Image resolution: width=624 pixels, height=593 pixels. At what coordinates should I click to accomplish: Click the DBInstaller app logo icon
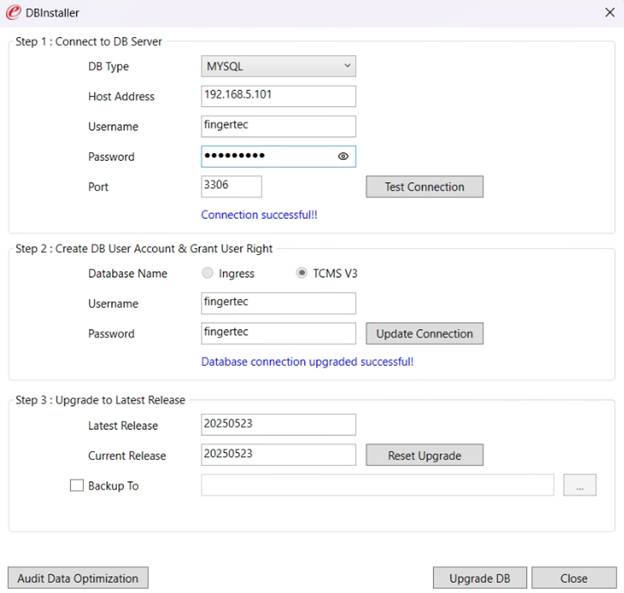coord(13,12)
